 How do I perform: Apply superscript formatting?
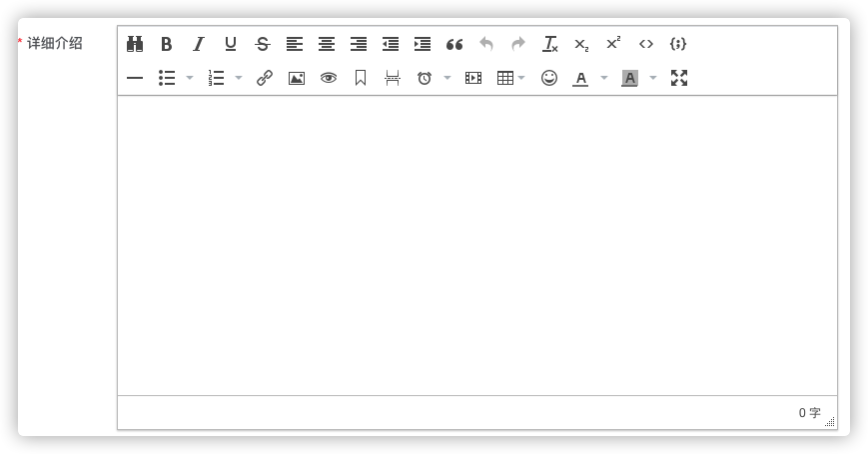point(613,43)
